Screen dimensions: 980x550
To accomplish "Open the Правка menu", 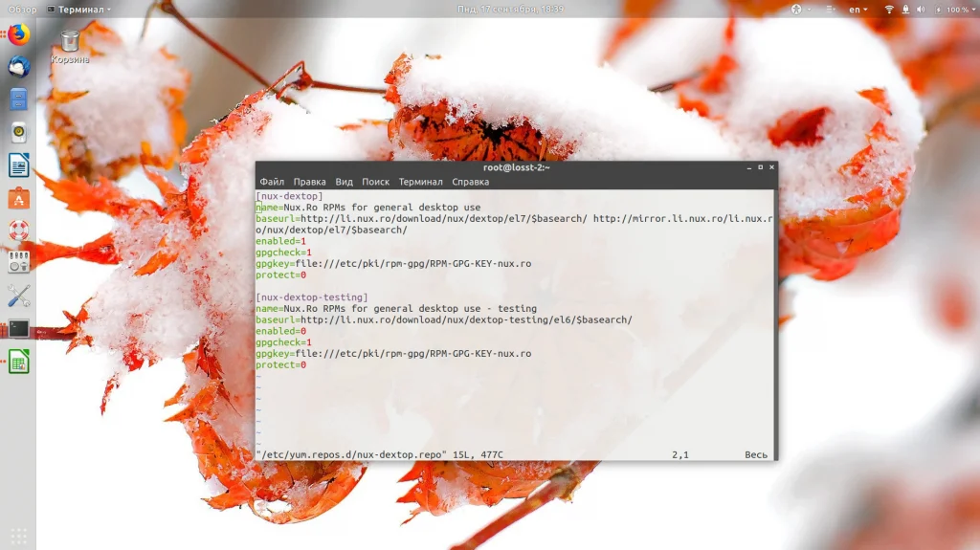I will pos(309,182).
